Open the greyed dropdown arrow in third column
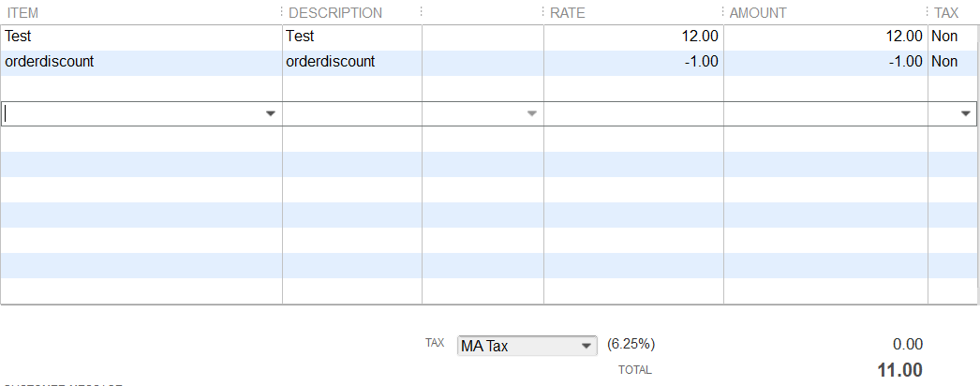The height and width of the screenshot is (386, 980). (x=532, y=113)
